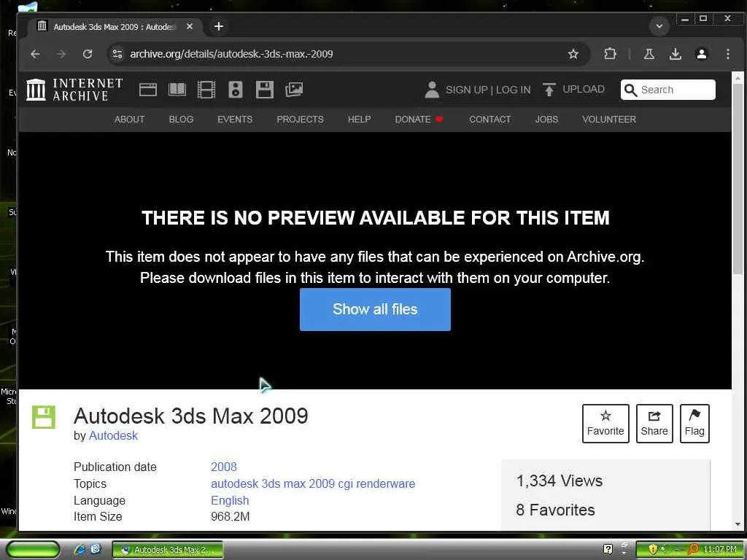Open the browser profile icon

click(701, 54)
